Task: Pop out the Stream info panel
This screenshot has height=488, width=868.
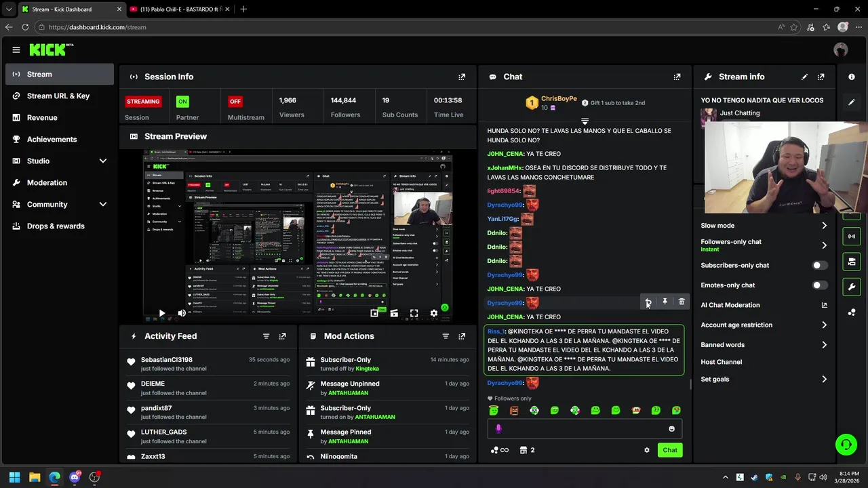Action: click(x=821, y=77)
